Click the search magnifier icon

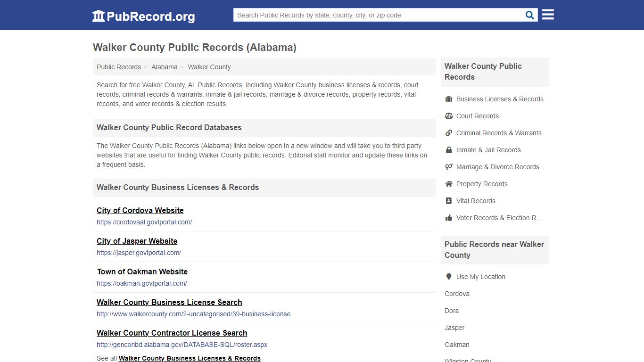[530, 15]
